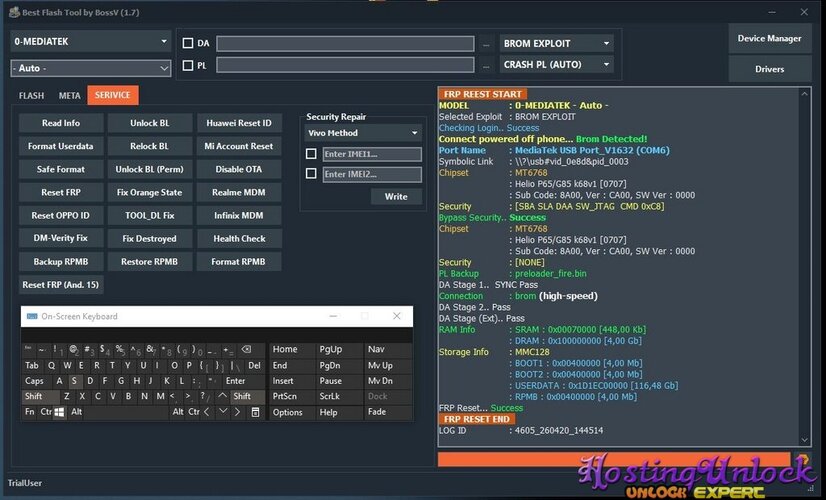This screenshot has height=500, width=826.
Task: Click the Fix Orange State button
Action: (150, 192)
